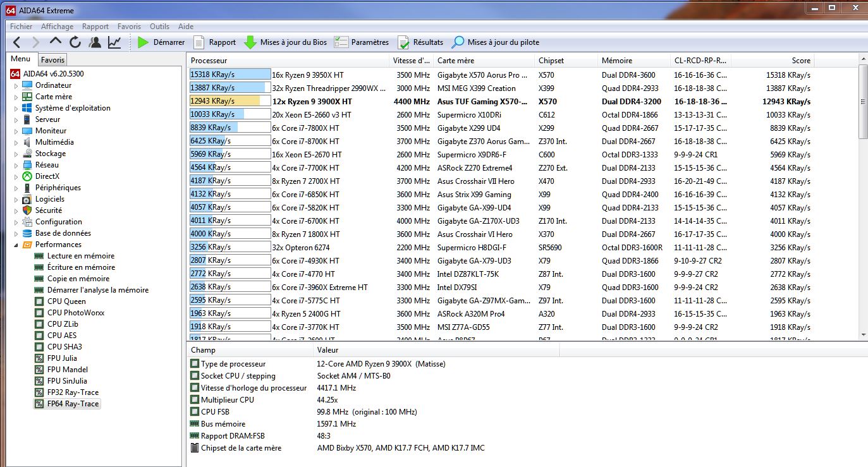This screenshot has height=467, width=868.
Task: Open the Outils menu
Action: tap(159, 27)
